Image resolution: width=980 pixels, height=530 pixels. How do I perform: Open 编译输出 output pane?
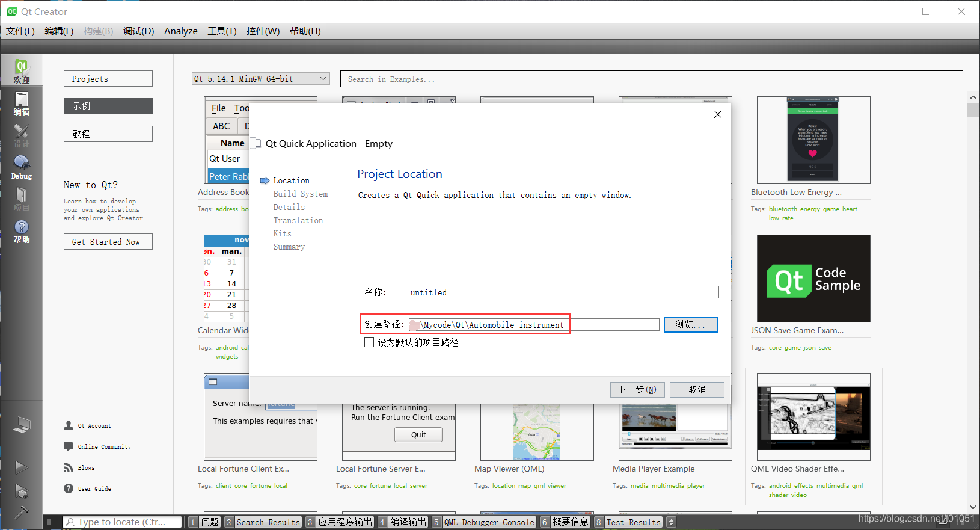point(403,522)
